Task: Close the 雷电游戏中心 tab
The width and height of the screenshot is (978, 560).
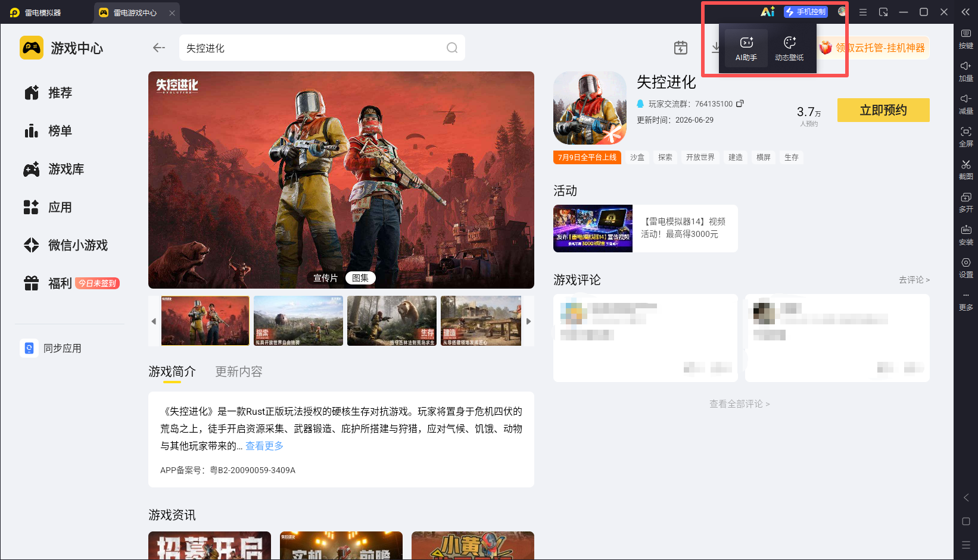Action: 172,12
